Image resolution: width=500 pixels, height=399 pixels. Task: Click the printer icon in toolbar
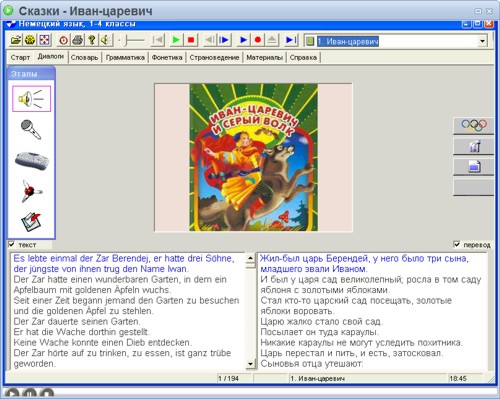[x=77, y=40]
